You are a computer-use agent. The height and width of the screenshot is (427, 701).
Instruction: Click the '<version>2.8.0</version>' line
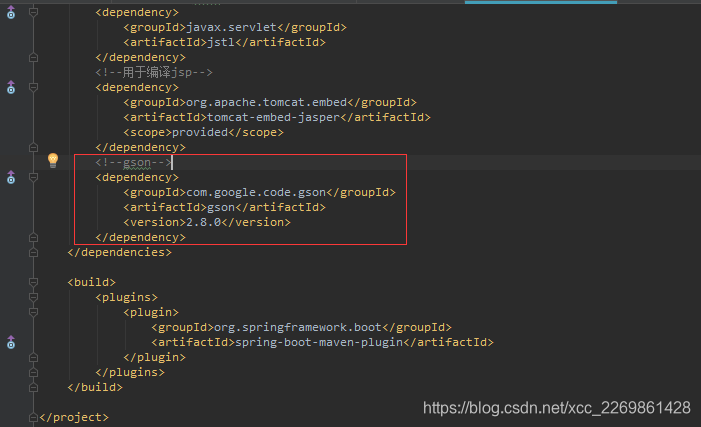tap(207, 222)
